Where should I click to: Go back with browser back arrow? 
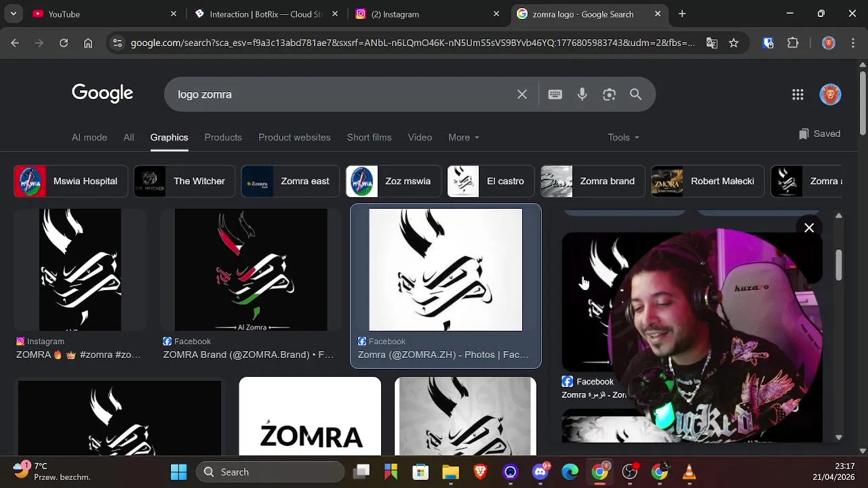point(15,43)
